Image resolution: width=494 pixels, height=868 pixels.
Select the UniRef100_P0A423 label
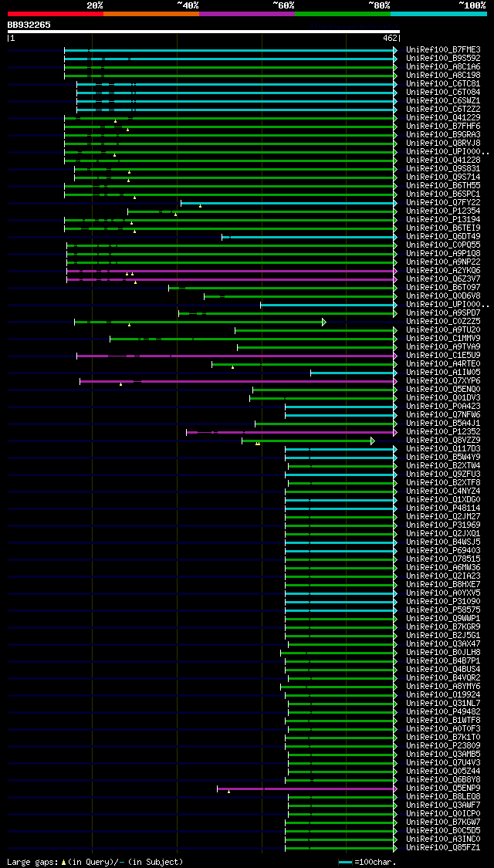coord(443,407)
